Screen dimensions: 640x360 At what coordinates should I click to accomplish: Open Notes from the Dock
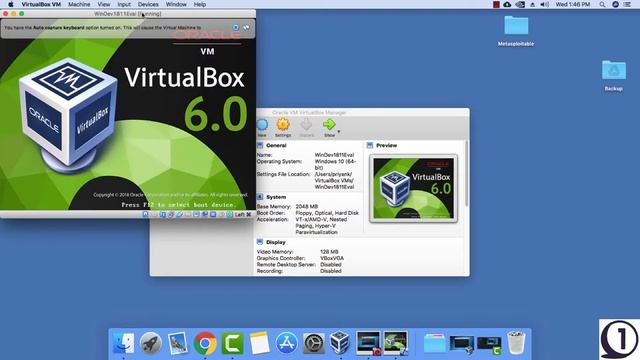point(260,343)
